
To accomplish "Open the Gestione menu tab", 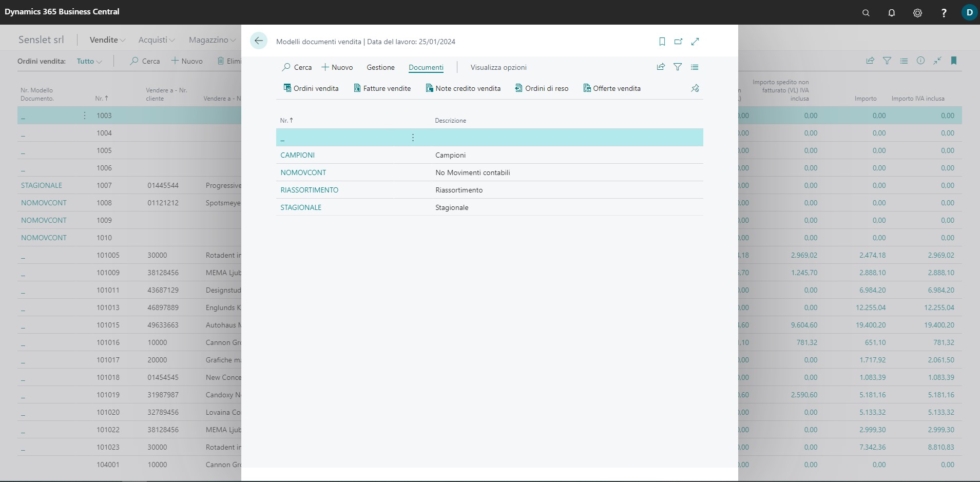I will click(380, 67).
